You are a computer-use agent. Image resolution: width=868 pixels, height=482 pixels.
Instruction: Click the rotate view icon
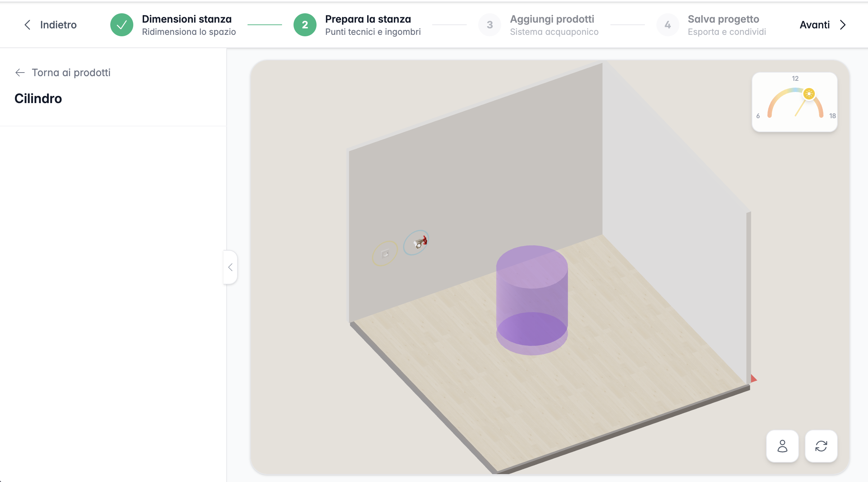[822, 446]
